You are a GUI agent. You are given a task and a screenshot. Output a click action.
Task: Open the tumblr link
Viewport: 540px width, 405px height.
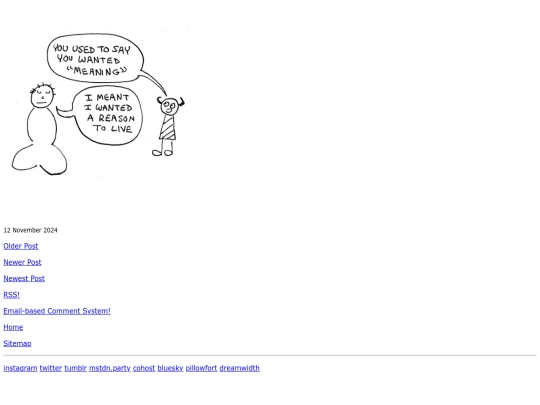pos(75,368)
